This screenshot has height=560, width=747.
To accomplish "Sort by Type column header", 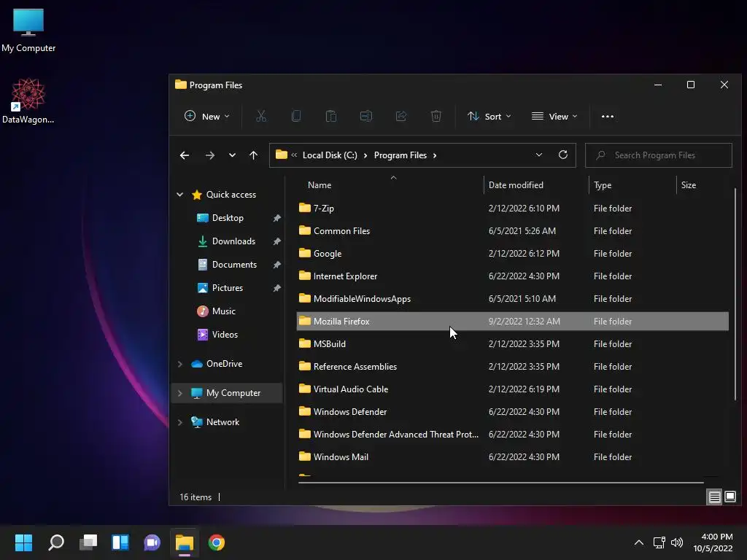I will [x=602, y=185].
